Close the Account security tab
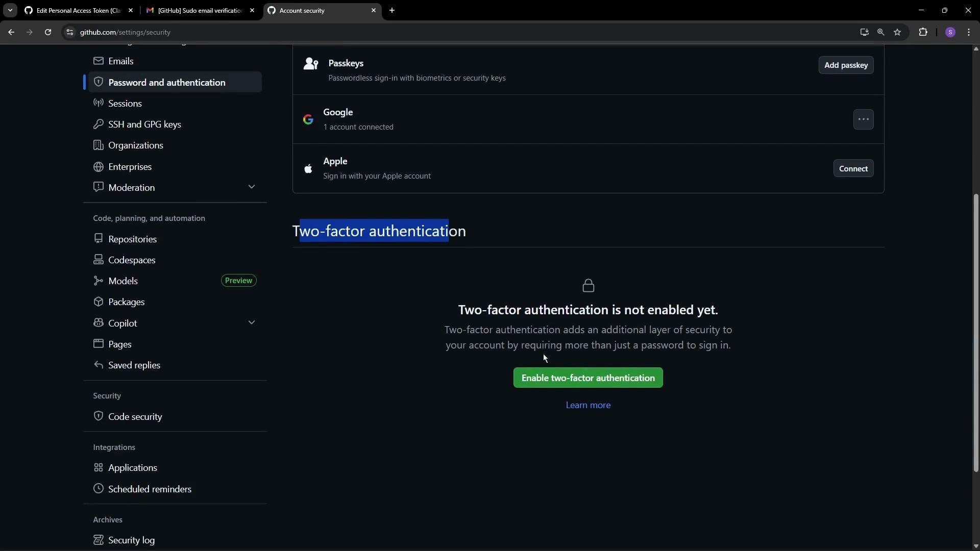 pyautogui.click(x=374, y=10)
